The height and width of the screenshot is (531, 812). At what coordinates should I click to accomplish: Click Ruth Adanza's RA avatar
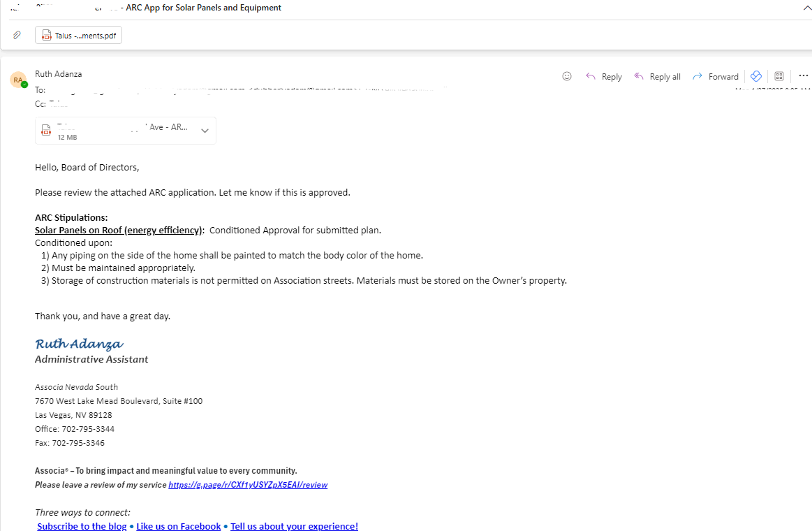point(18,80)
